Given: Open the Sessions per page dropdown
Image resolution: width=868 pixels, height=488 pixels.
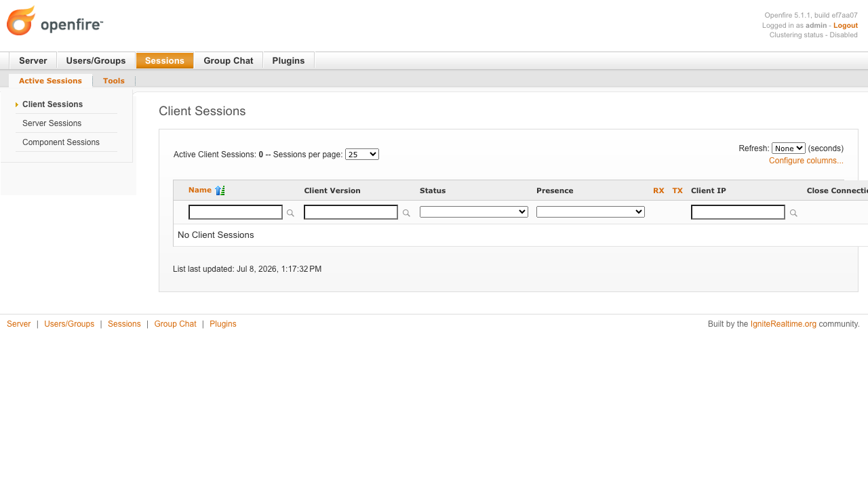Looking at the screenshot, I should (x=362, y=155).
